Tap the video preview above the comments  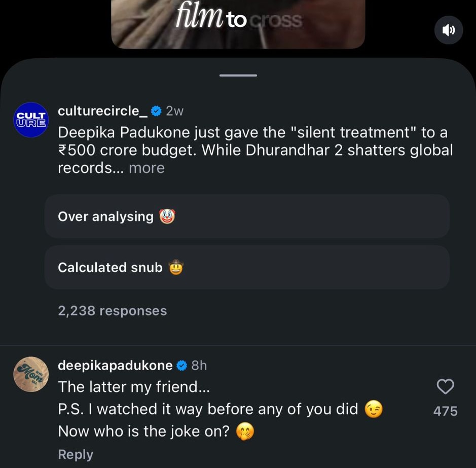pos(238,24)
